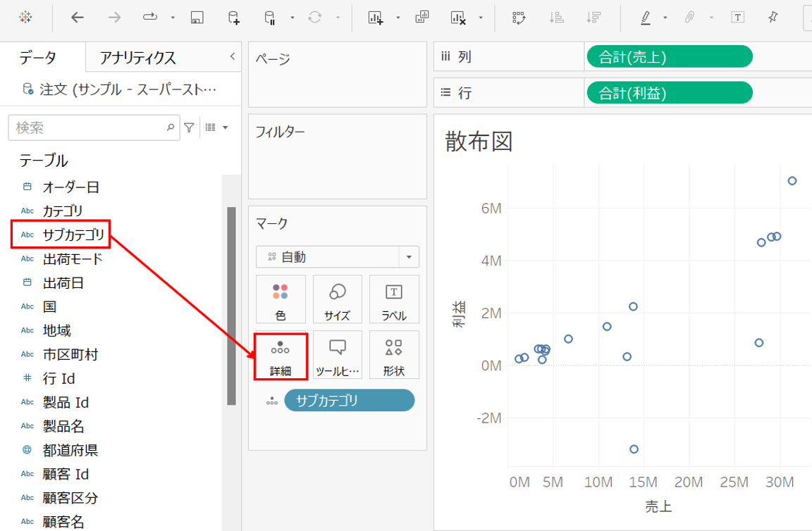Swap rows and columns icon
This screenshot has height=531, width=812.
point(519,18)
